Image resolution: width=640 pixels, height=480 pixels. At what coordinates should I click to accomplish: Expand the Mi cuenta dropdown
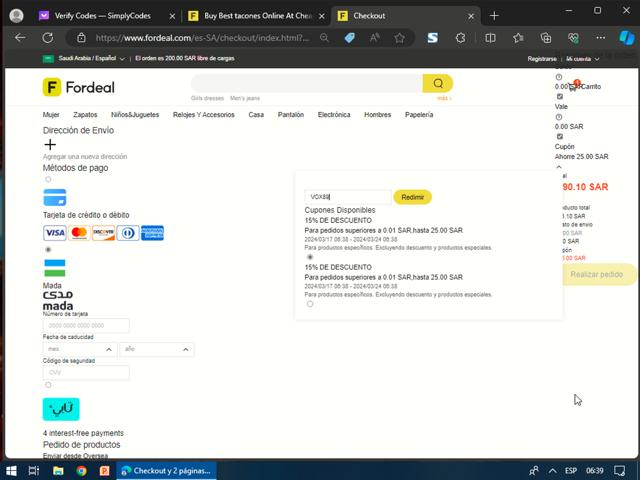(582, 59)
